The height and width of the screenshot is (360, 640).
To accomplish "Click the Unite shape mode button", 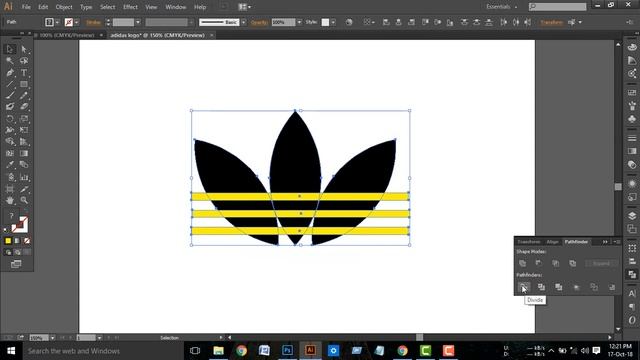I will (x=522, y=263).
